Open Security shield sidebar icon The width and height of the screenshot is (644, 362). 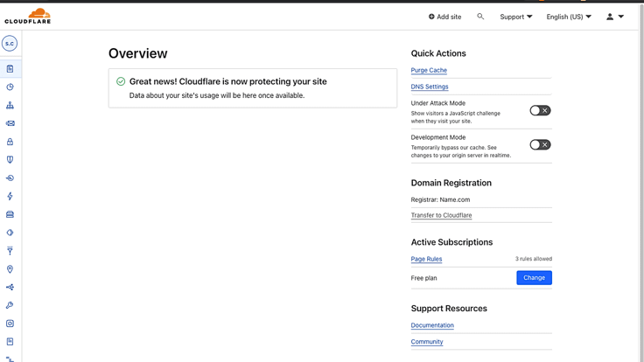(x=10, y=160)
